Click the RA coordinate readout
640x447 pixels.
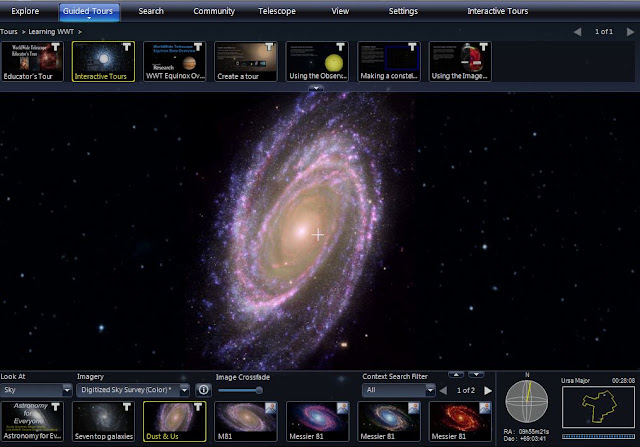526,431
